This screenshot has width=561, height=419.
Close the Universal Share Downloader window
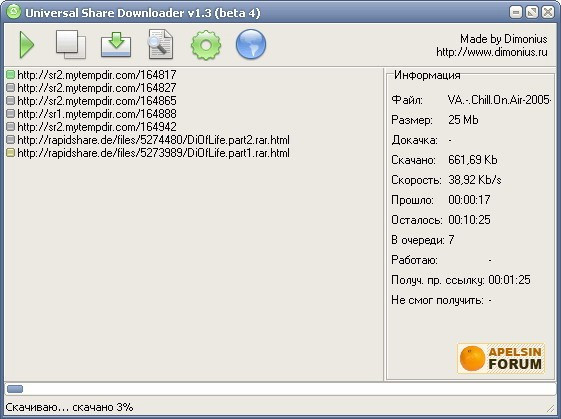pyautogui.click(x=548, y=13)
